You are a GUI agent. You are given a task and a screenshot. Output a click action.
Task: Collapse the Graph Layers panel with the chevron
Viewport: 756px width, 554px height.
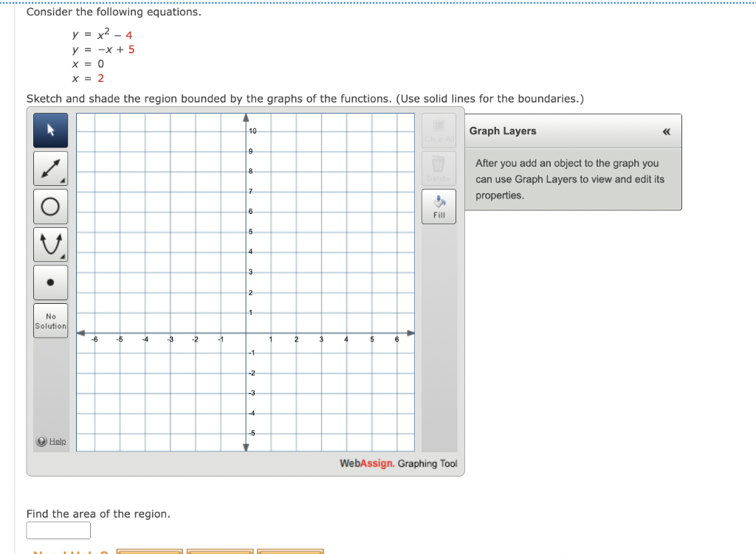tap(666, 131)
